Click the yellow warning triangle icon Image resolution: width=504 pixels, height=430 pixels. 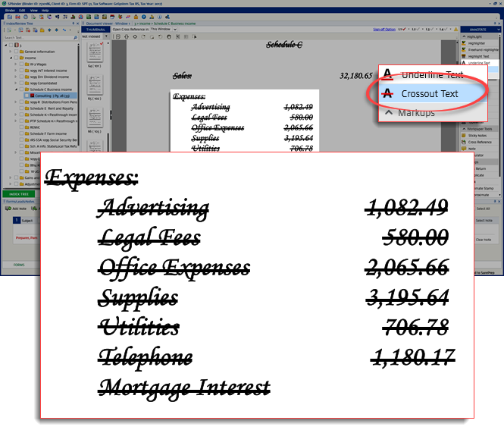click(x=455, y=30)
